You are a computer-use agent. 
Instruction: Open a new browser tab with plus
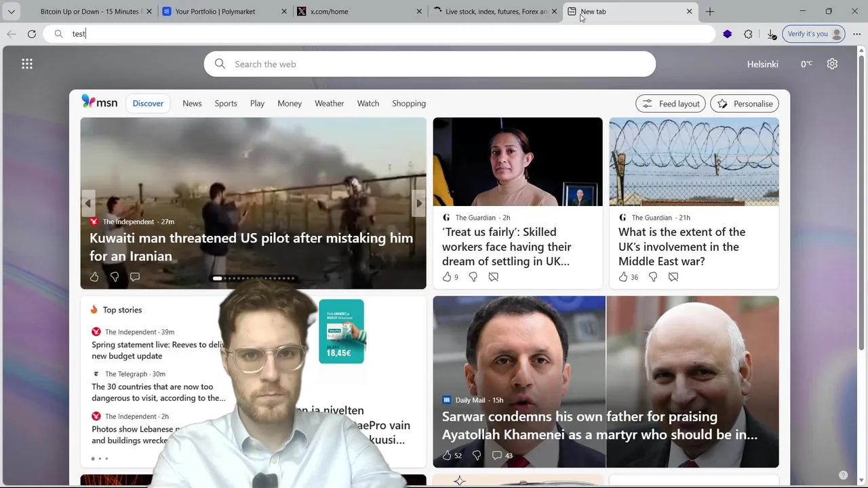point(710,12)
